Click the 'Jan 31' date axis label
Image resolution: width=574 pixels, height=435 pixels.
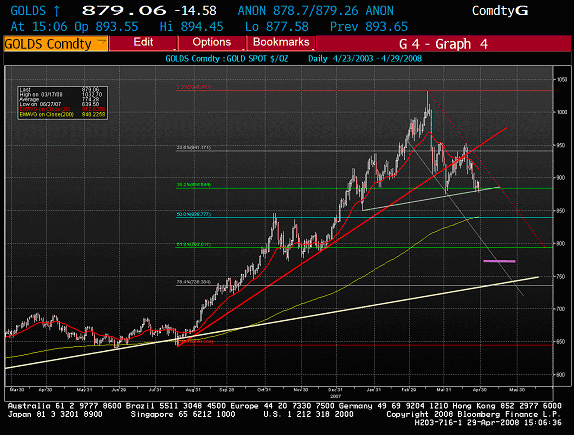(374, 390)
